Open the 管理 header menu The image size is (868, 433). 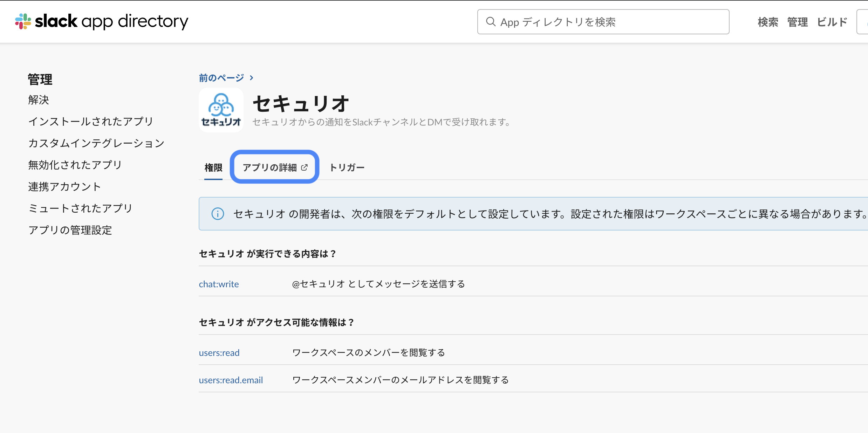point(798,22)
